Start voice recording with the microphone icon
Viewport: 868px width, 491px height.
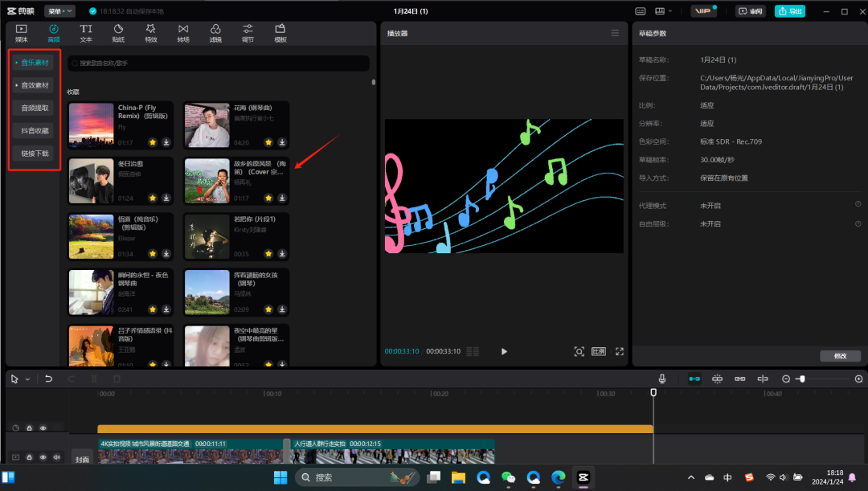click(x=662, y=378)
